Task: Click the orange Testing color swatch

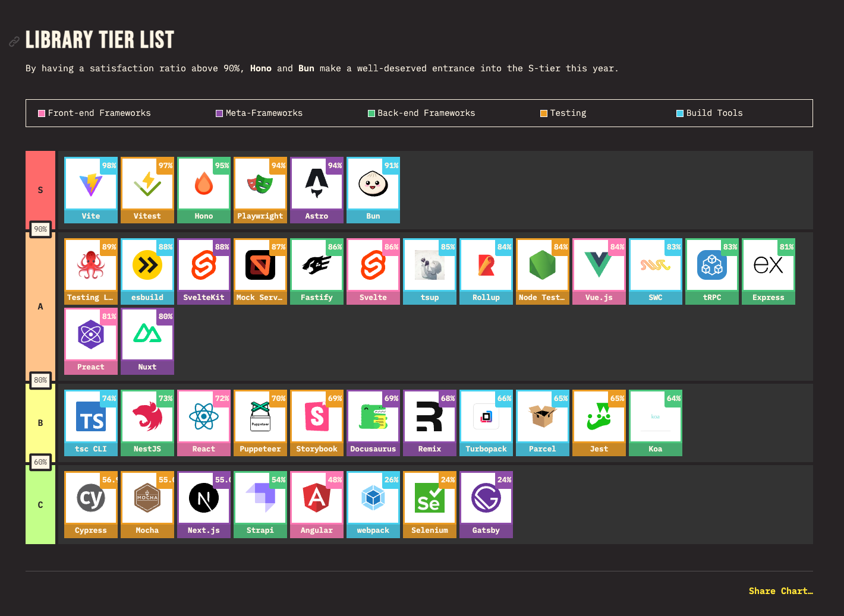Action: pyautogui.click(x=543, y=113)
